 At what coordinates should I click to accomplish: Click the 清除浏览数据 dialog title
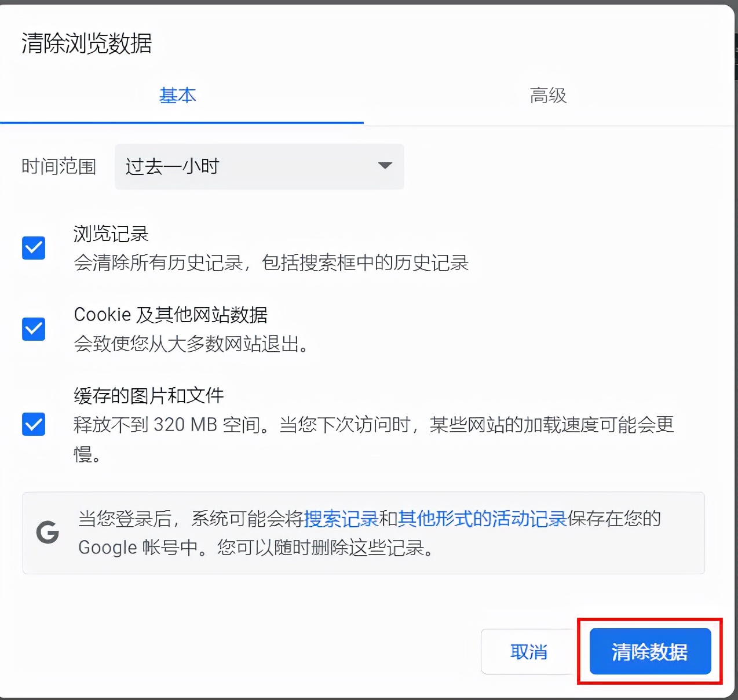coord(86,44)
